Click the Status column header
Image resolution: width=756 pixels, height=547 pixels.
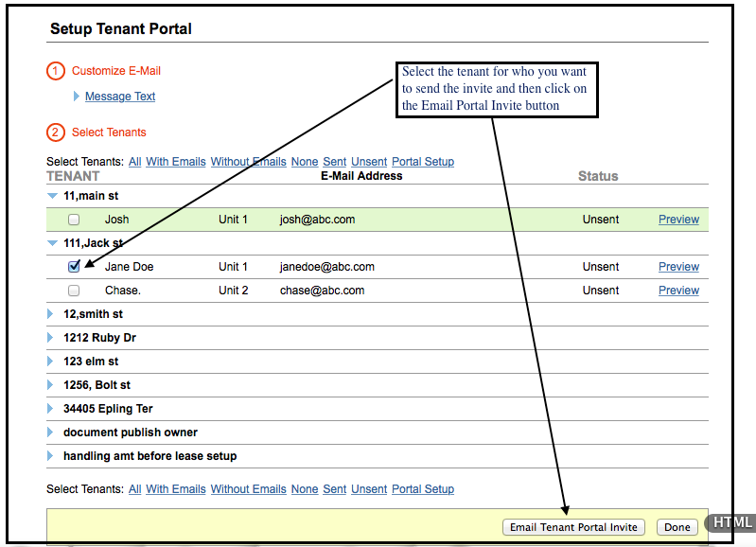[598, 176]
